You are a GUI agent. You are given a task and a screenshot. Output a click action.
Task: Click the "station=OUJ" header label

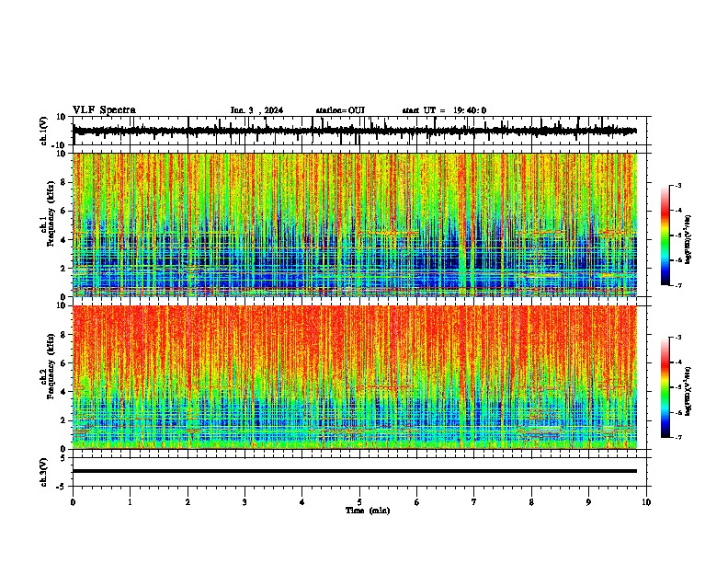pyautogui.click(x=340, y=110)
